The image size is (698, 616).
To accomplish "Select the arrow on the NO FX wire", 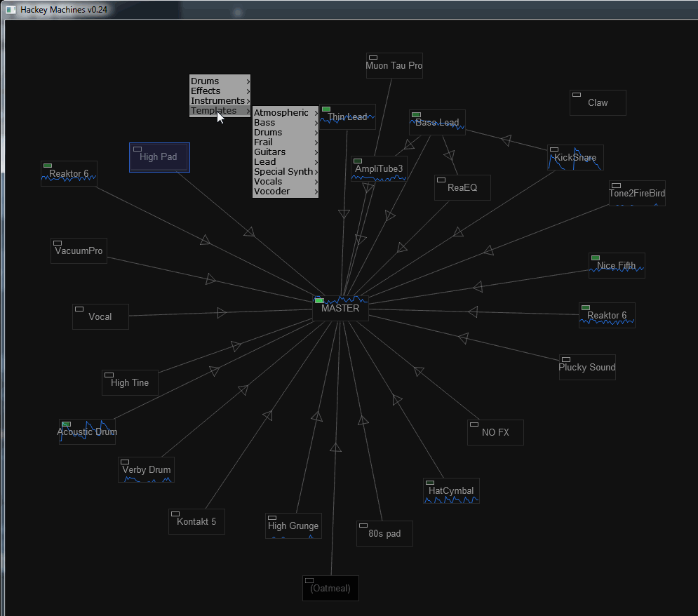I will 419,370.
